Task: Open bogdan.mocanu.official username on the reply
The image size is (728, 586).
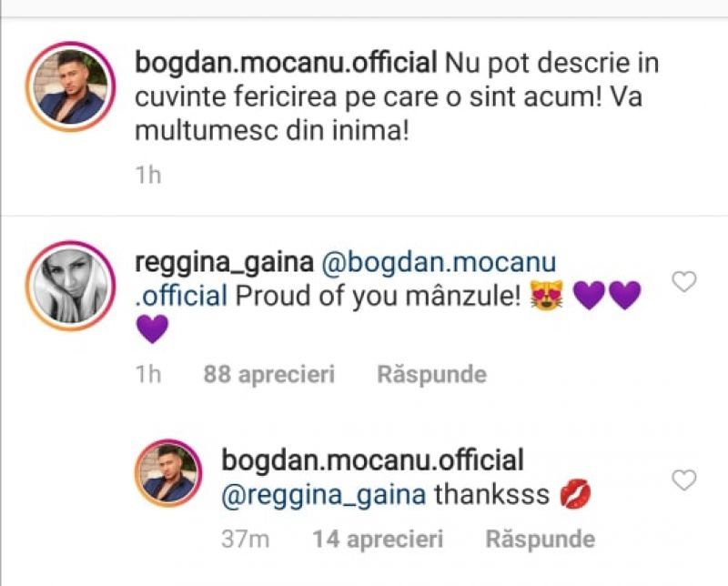Action: pos(372,460)
